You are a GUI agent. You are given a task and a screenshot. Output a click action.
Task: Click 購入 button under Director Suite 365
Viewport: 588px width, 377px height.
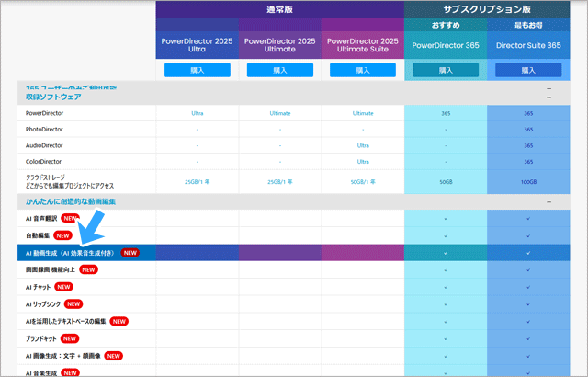click(528, 70)
